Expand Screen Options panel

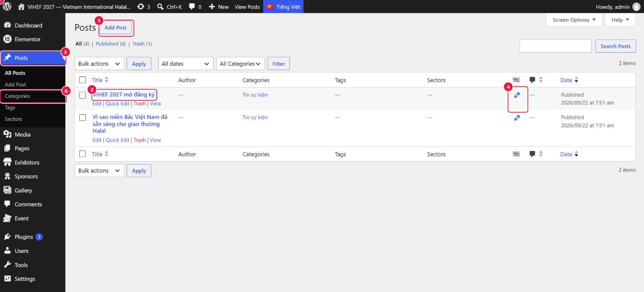pyautogui.click(x=574, y=20)
